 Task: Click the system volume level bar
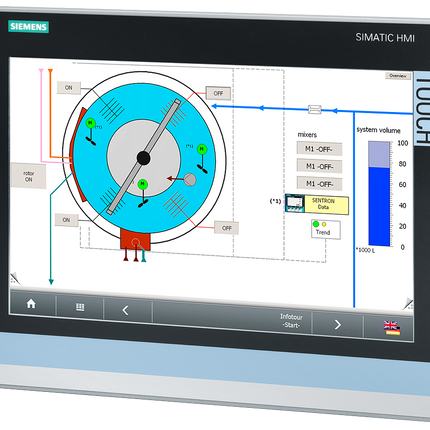379,194
